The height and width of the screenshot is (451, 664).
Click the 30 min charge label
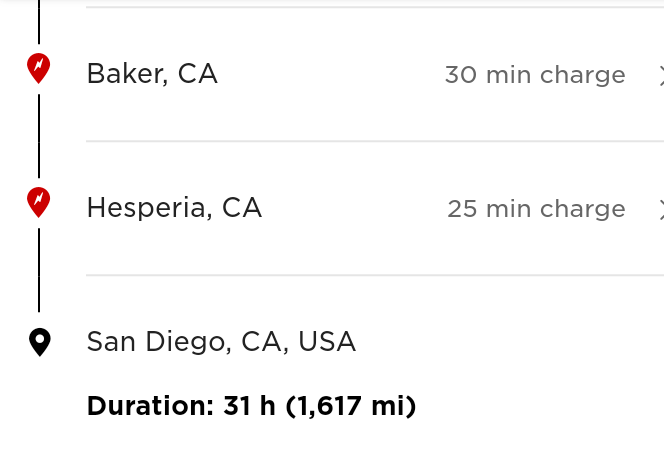535,75
